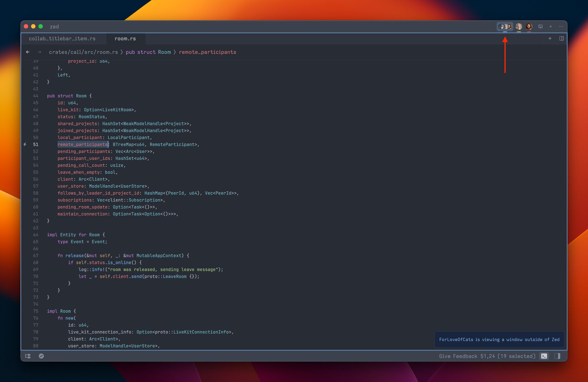Open the new tab plus in tab bar
Viewport: 588px width, 382px height.
550,38
